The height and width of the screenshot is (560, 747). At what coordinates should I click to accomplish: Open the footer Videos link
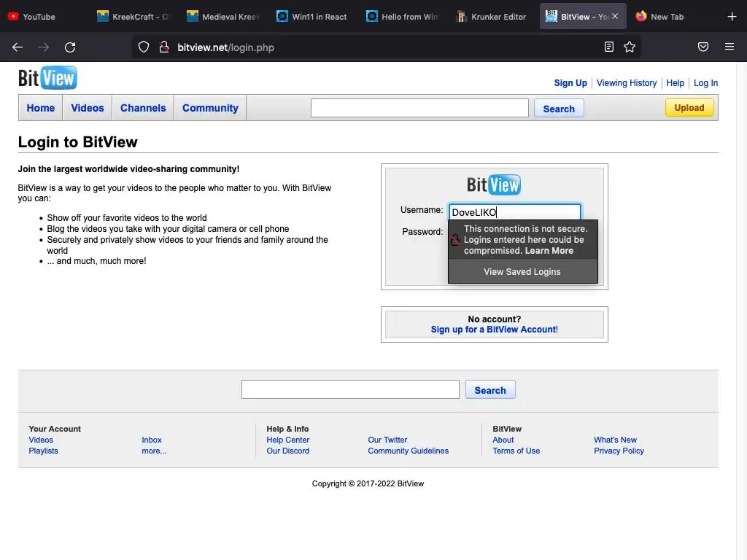tap(41, 440)
